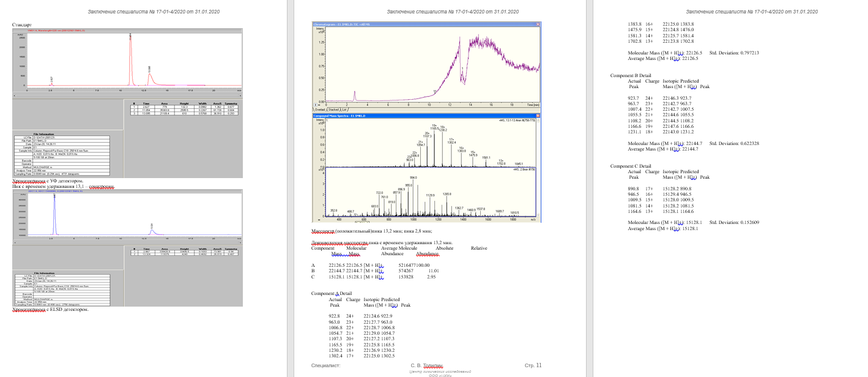Click the page number "Стр. 11" in footer
Viewport: 868px width, 377px height.
coord(533,365)
